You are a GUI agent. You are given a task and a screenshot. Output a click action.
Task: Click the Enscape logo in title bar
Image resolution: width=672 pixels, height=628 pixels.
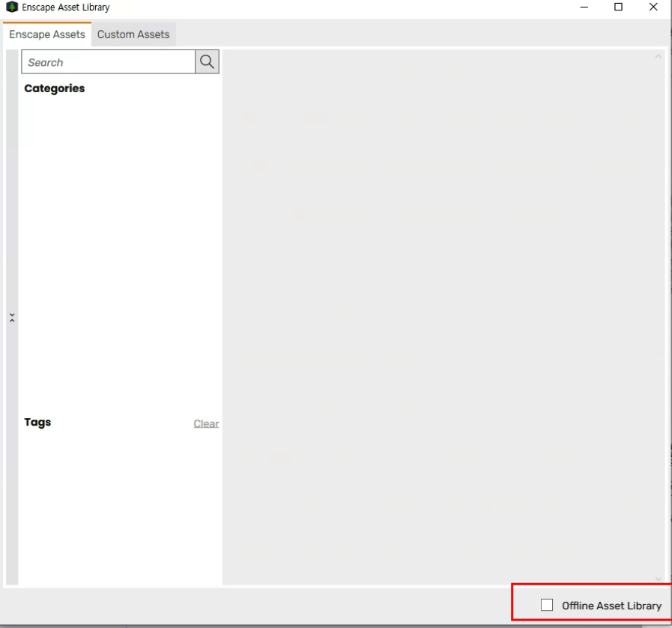(12, 7)
